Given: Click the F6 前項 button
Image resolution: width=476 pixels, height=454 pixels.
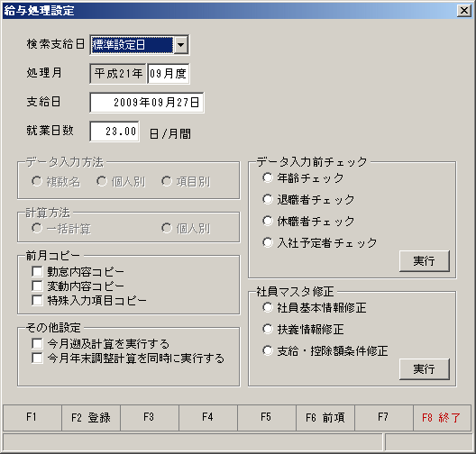Looking at the screenshot, I should point(325,418).
